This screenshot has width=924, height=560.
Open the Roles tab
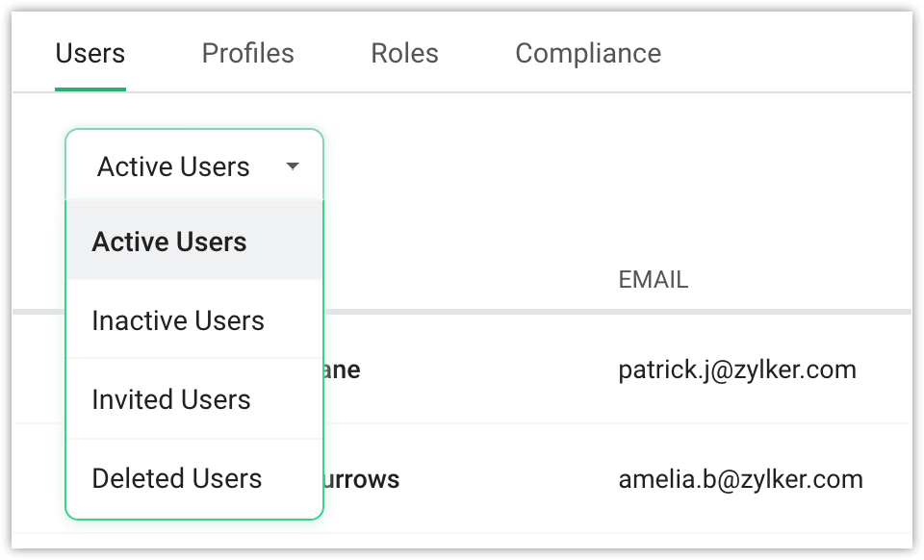tap(404, 53)
